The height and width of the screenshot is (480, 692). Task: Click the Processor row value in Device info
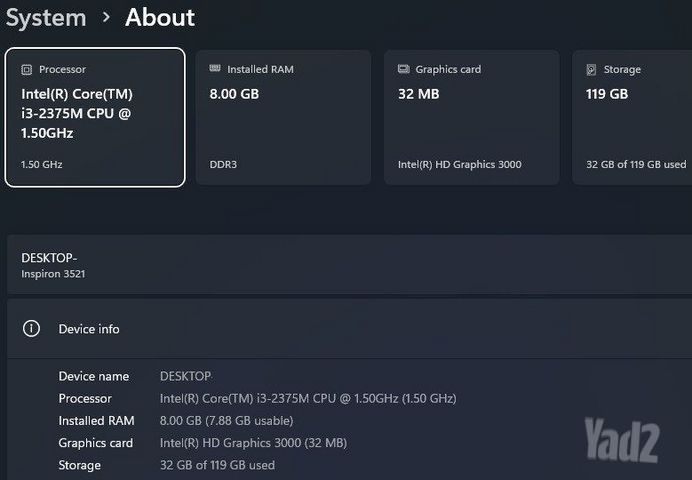click(308, 398)
